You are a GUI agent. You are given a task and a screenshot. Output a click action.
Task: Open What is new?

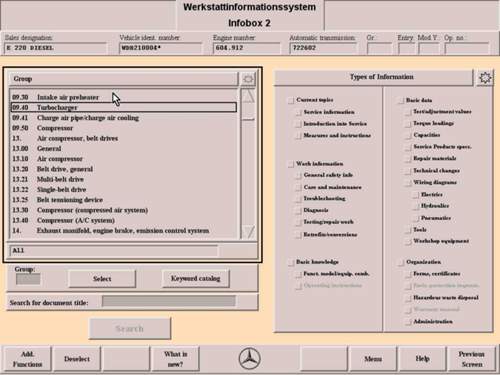pos(175,359)
